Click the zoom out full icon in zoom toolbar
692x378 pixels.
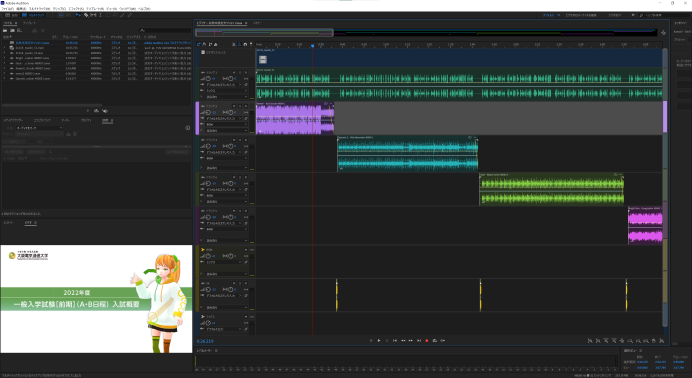[622, 341]
